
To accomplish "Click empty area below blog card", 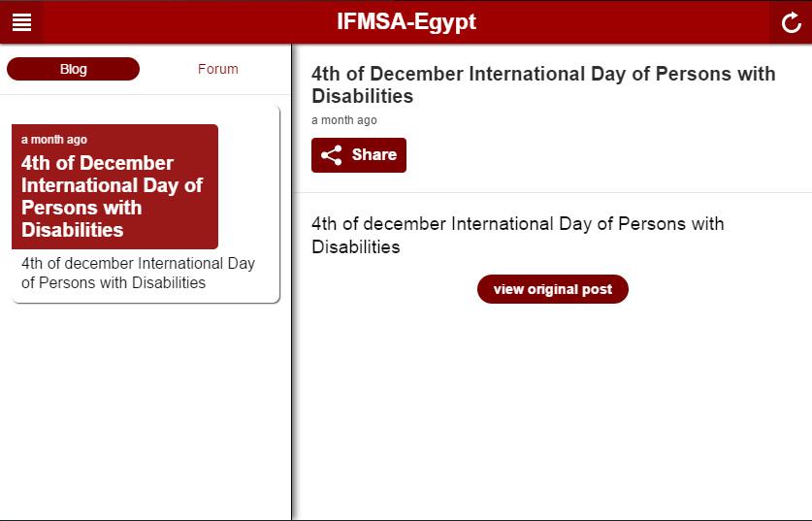I will coord(146,407).
